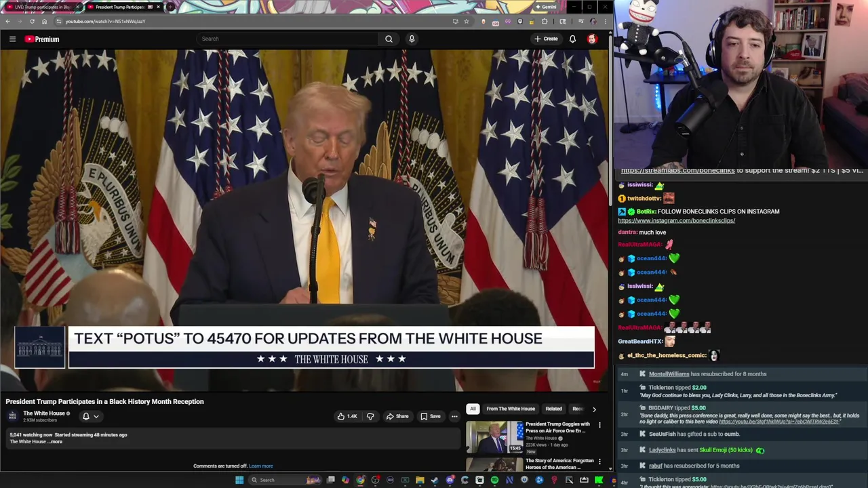
Task: Expand description with '...more'
Action: coord(56,442)
